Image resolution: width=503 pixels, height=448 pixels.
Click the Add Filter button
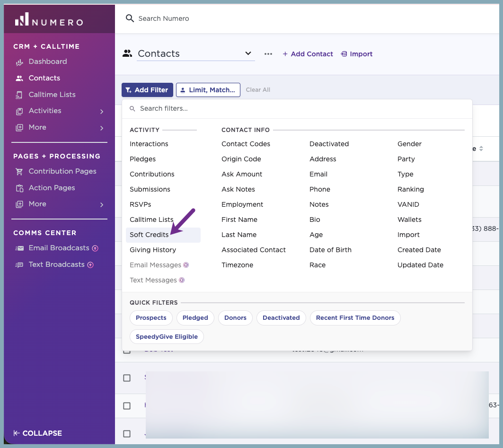(147, 90)
